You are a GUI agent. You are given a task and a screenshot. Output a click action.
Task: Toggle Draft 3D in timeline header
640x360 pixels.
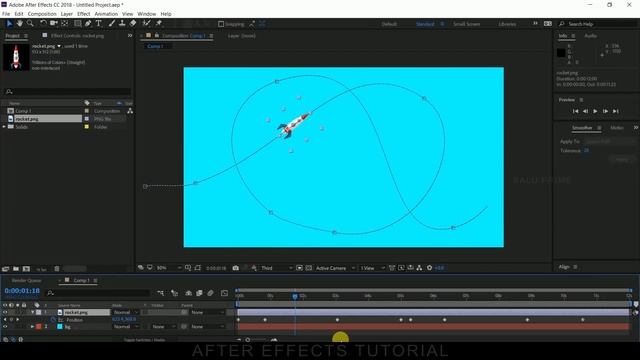(175, 293)
